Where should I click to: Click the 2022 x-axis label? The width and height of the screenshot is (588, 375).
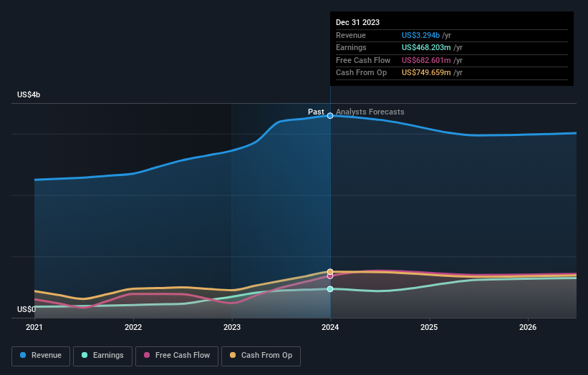pos(133,327)
